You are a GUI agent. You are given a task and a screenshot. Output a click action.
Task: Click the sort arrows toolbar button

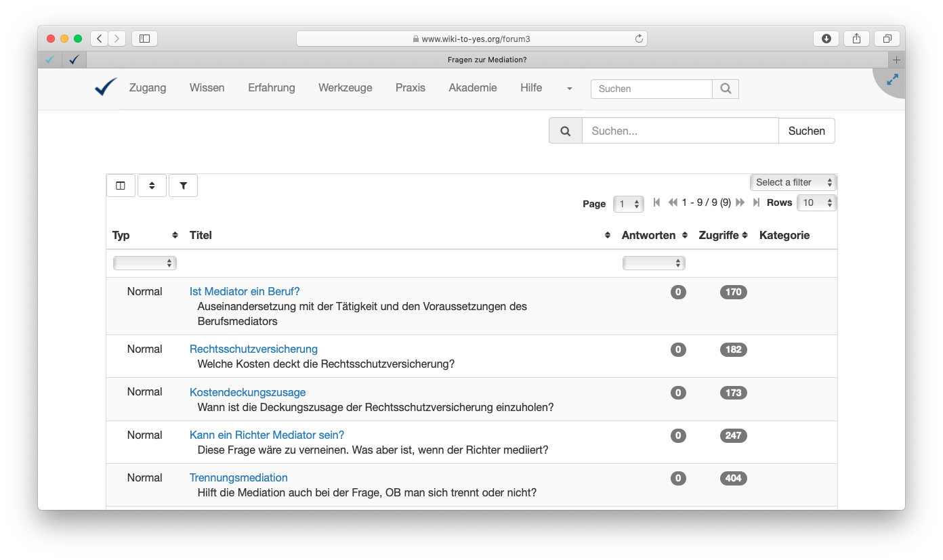click(152, 186)
